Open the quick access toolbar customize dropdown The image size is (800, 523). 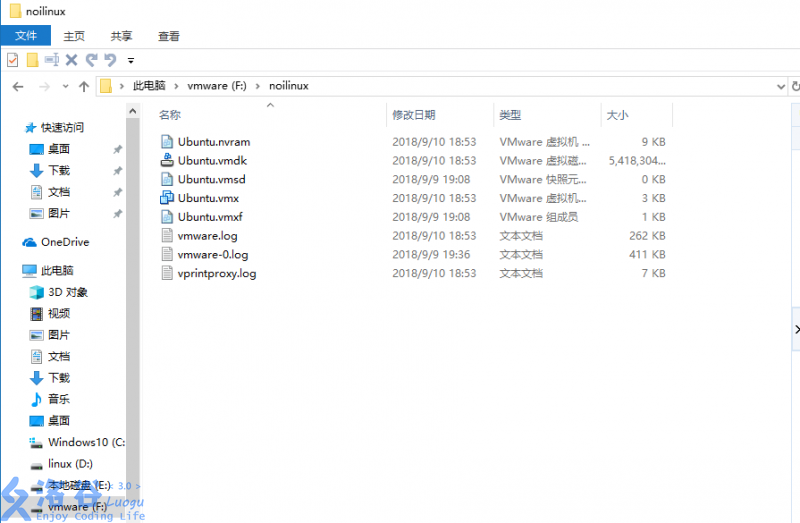click(x=131, y=61)
